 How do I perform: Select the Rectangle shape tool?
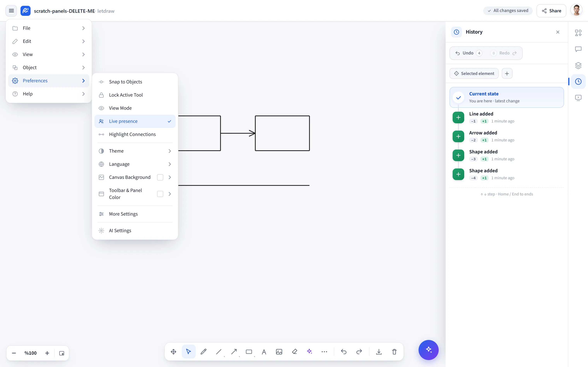[249, 352]
